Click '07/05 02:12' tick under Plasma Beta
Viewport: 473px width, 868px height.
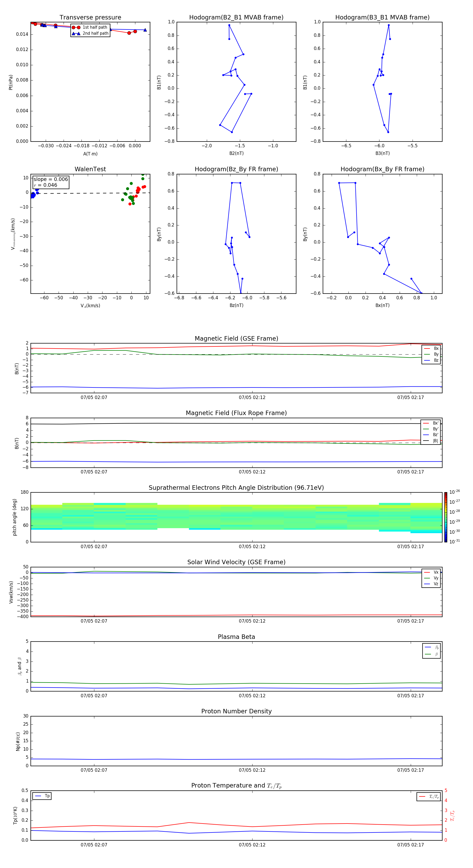coord(252,696)
